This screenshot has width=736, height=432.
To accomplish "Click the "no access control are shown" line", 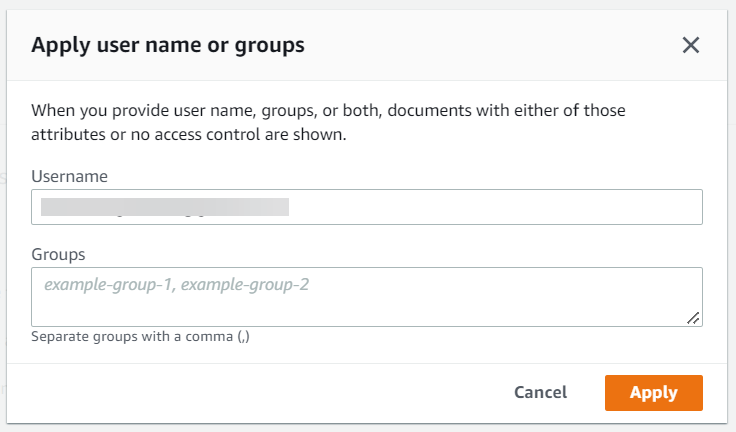I will [190, 135].
